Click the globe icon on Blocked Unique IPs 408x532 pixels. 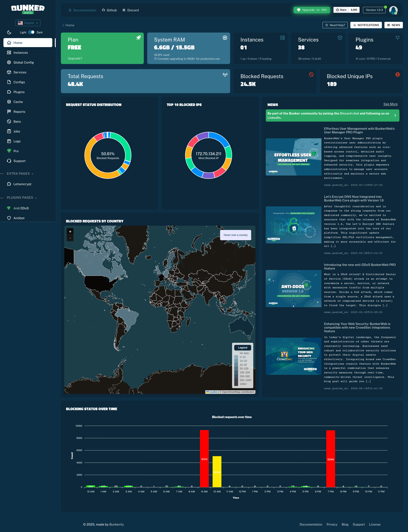[397, 75]
